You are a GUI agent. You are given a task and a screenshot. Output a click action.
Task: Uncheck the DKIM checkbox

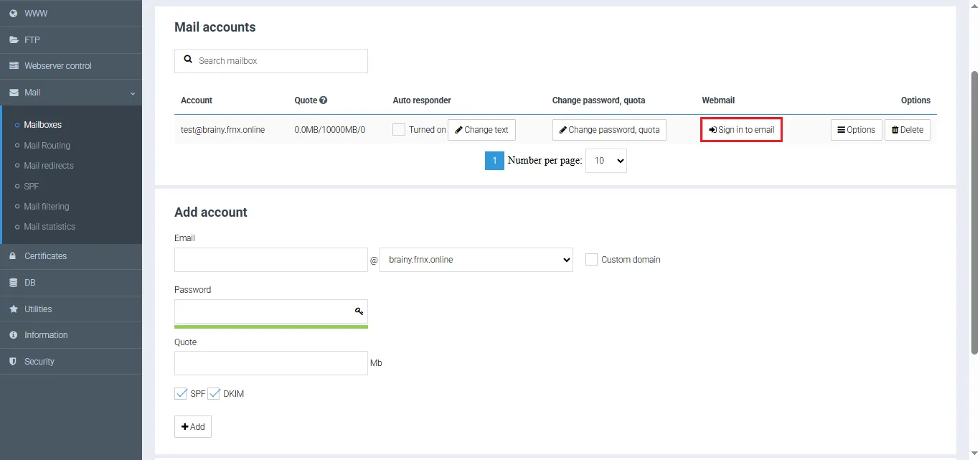pyautogui.click(x=214, y=394)
